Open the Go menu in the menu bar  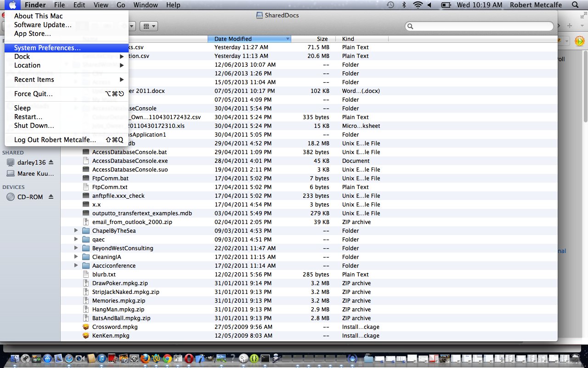point(121,5)
